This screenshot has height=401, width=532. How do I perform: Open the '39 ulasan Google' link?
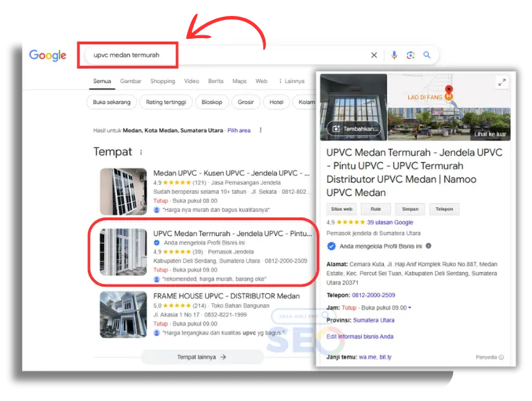pos(390,222)
